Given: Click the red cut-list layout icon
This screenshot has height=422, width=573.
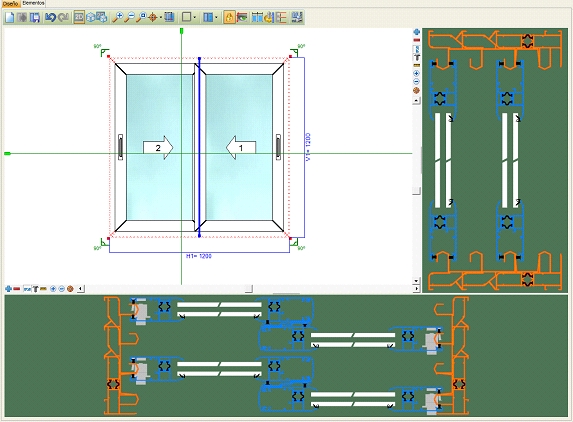Looking at the screenshot, I should click(281, 17).
